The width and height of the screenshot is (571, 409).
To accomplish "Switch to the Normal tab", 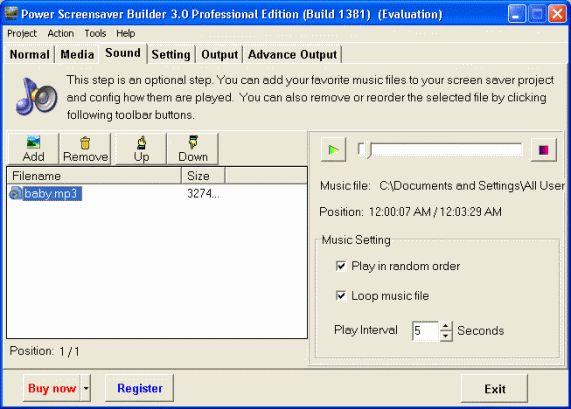I will point(29,55).
